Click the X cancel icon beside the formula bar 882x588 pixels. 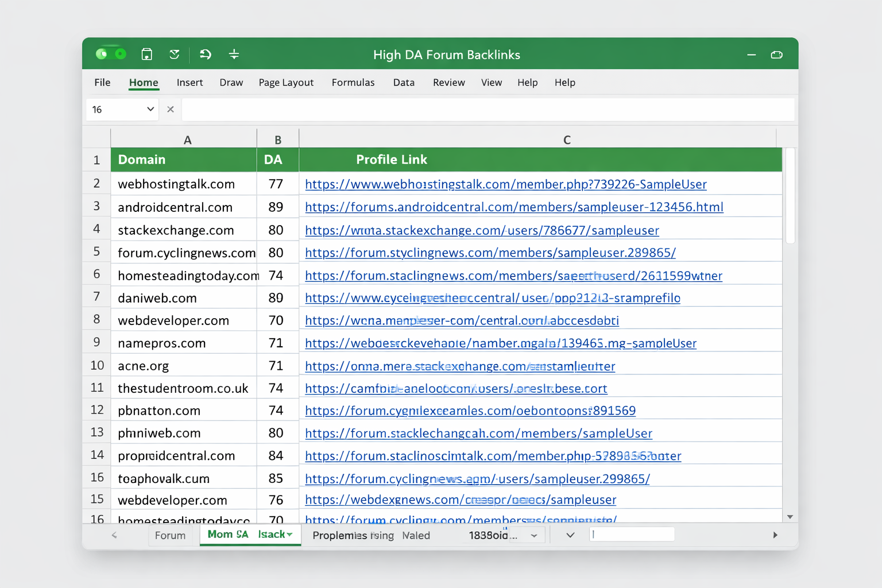coord(170,109)
